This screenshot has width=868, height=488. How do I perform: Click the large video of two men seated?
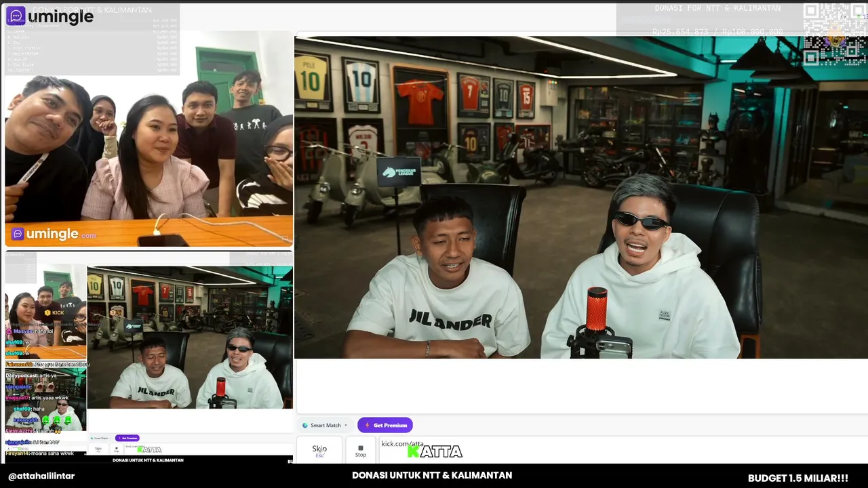(x=581, y=197)
